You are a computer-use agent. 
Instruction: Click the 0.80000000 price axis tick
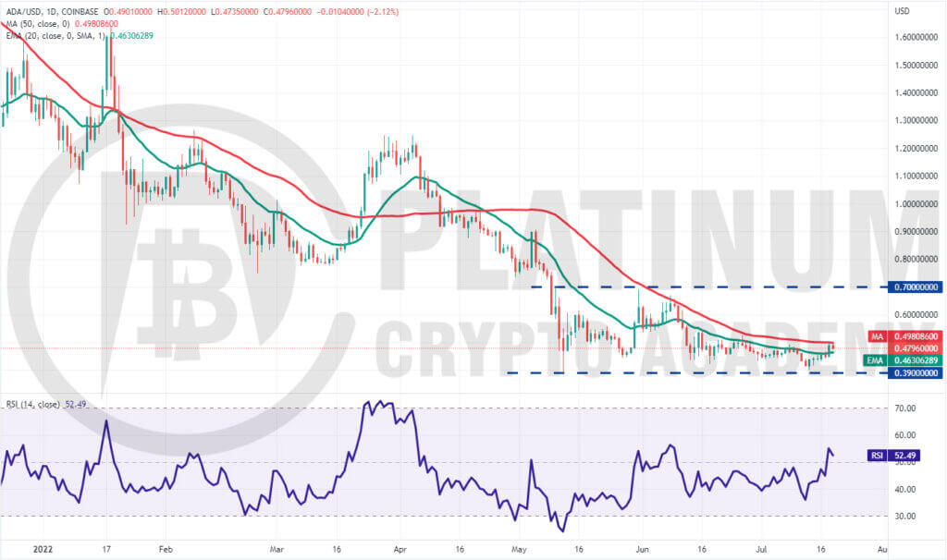coord(916,260)
